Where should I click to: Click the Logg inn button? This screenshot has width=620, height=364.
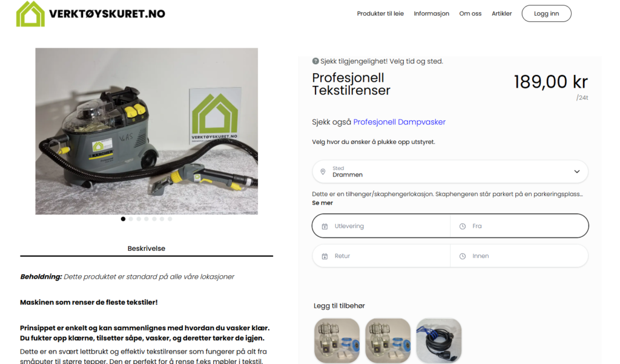(x=547, y=13)
